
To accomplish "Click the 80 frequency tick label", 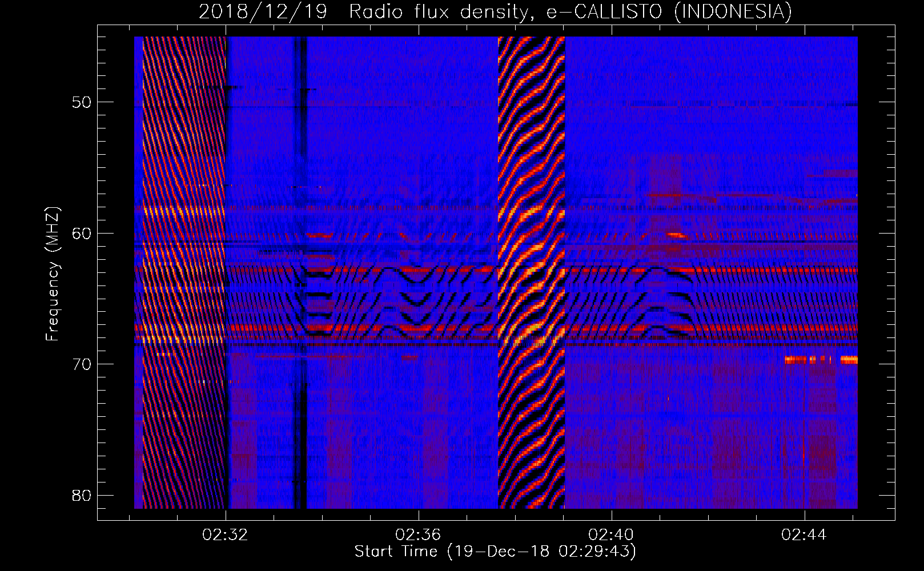I will pyautogui.click(x=82, y=494).
